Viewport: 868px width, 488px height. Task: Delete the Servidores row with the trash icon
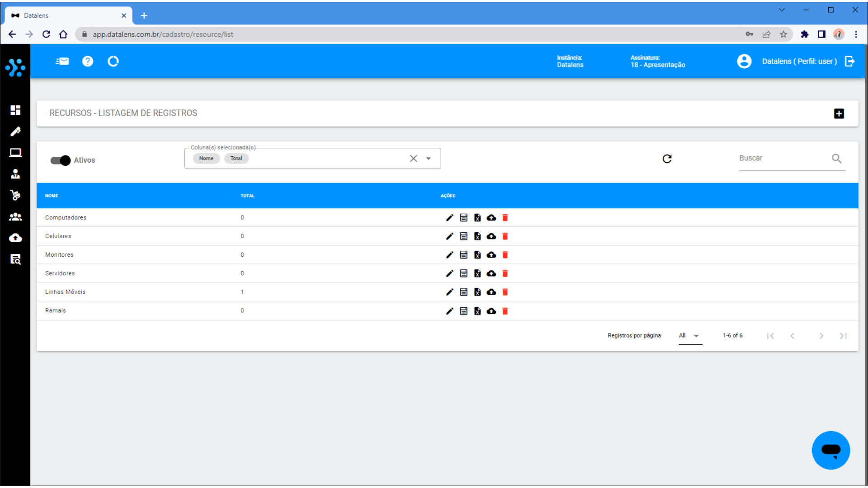click(505, 273)
